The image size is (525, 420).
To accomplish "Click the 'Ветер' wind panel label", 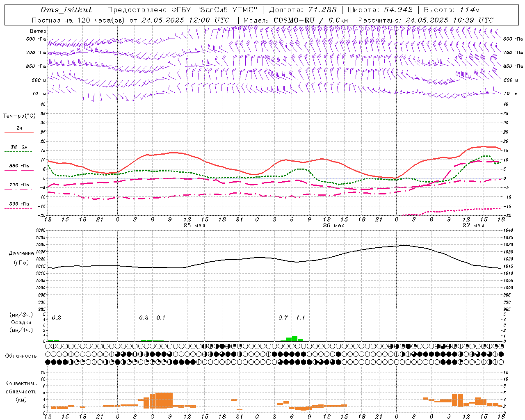I will point(38,31).
